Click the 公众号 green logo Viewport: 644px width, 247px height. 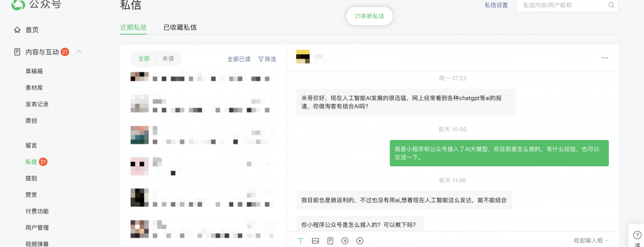coord(18,5)
